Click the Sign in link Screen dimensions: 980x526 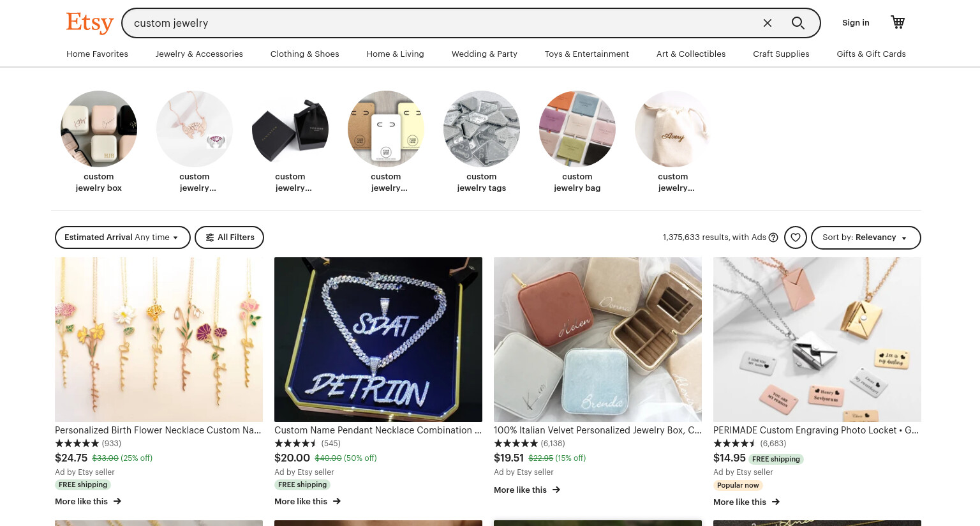pyautogui.click(x=856, y=23)
